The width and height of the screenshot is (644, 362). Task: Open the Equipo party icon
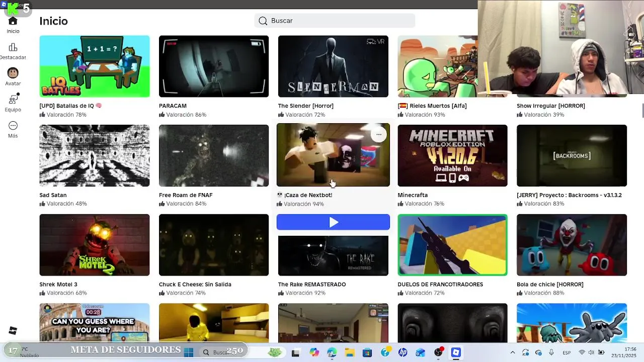click(14, 99)
